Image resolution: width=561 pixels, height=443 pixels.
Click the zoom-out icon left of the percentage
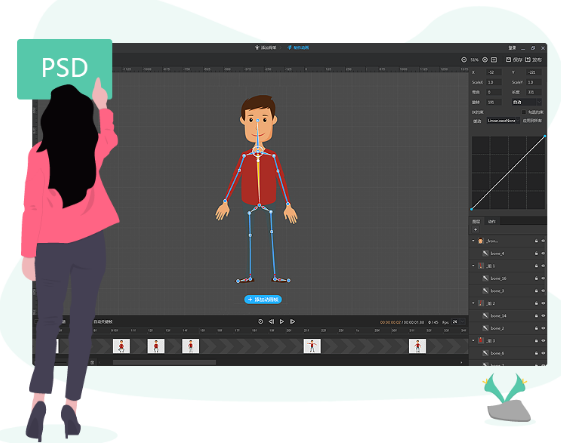(464, 60)
